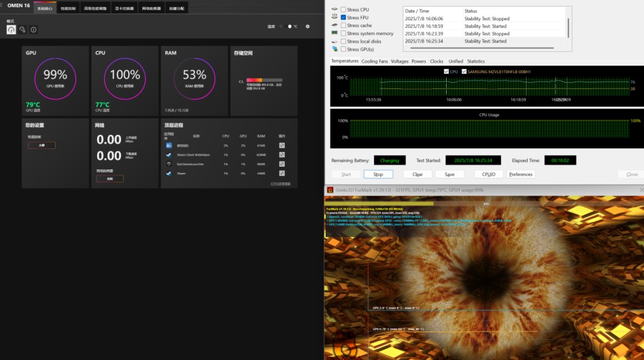Image resolution: width=644 pixels, height=360 pixels.
Task: Check the Stress GPU(s) option
Action: (343, 49)
